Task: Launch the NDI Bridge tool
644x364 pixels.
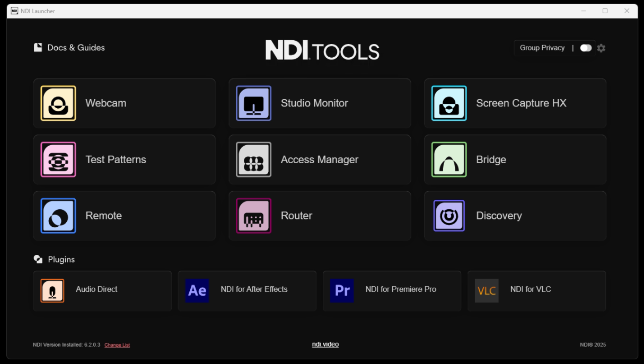Action: click(514, 159)
